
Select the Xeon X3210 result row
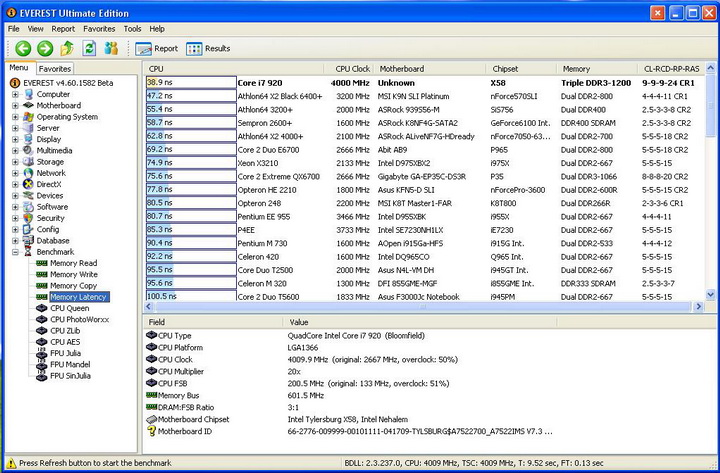point(425,163)
